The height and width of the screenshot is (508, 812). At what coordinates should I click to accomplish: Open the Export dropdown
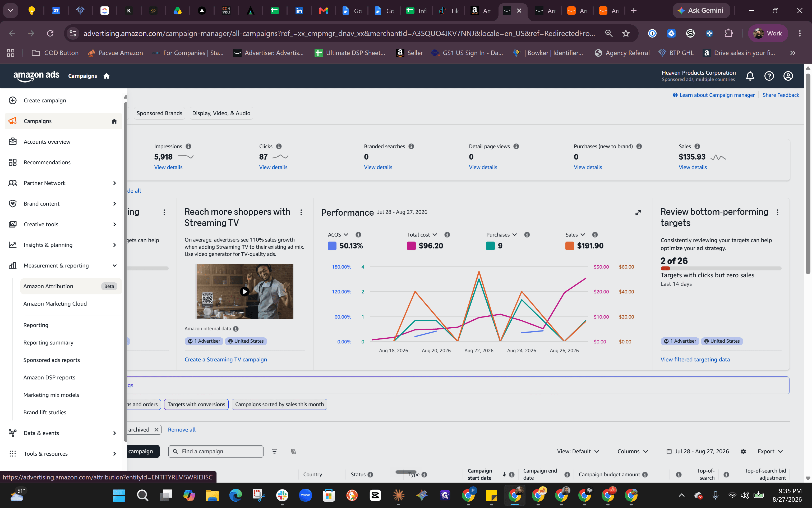[771, 451]
